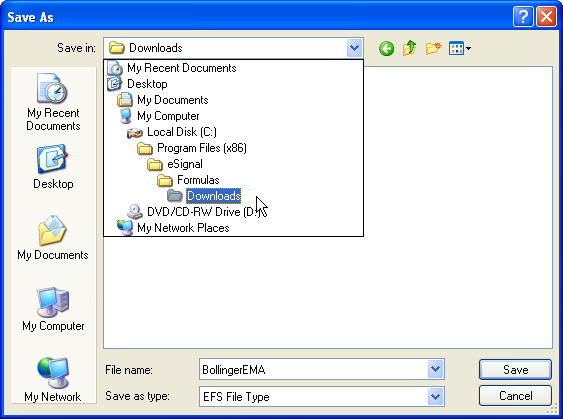Click the green Back arrow icon
Screen dimensions: 563x419
click(386, 48)
